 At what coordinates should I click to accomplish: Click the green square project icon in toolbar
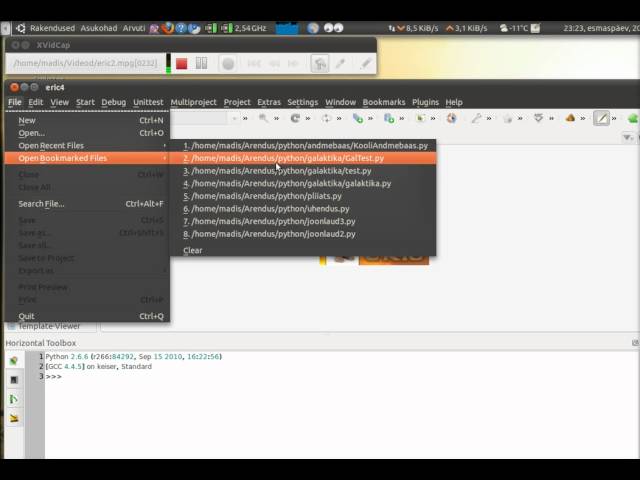[x=420, y=118]
